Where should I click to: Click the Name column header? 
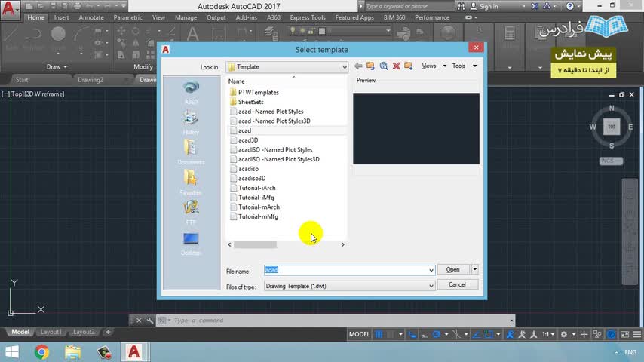click(236, 81)
